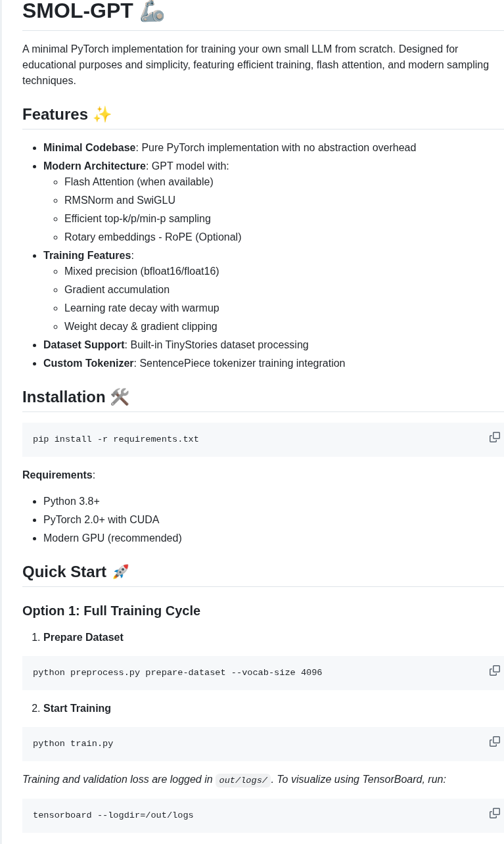This screenshot has height=844, width=504.
Task: Click the Option 1: Full Training Cycle heading
Action: pos(111,611)
